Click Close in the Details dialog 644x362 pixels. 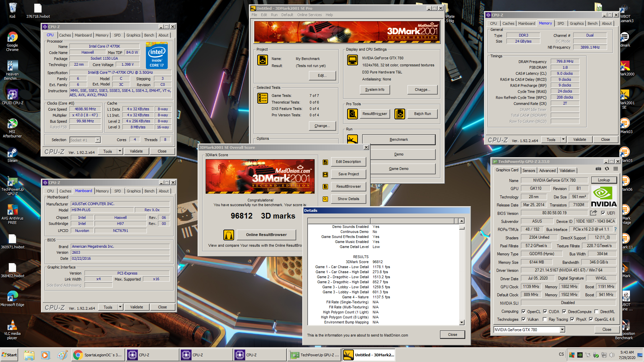[x=452, y=335]
